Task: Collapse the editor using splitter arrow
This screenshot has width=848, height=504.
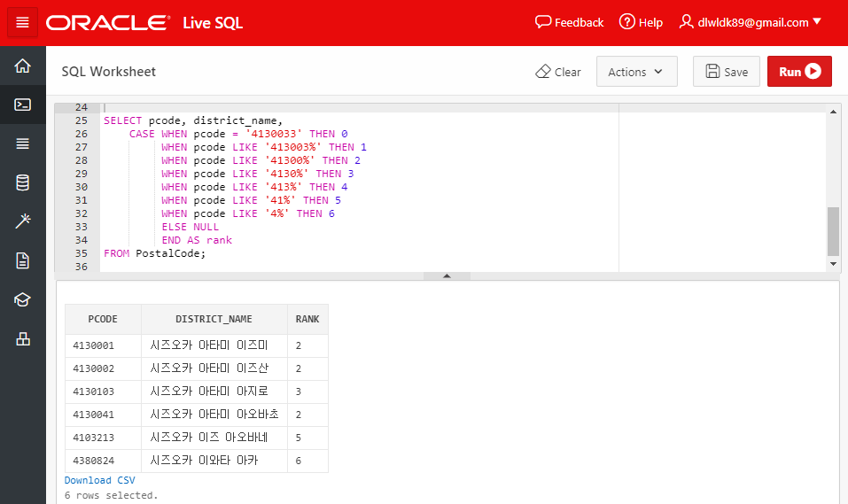Action: point(447,275)
